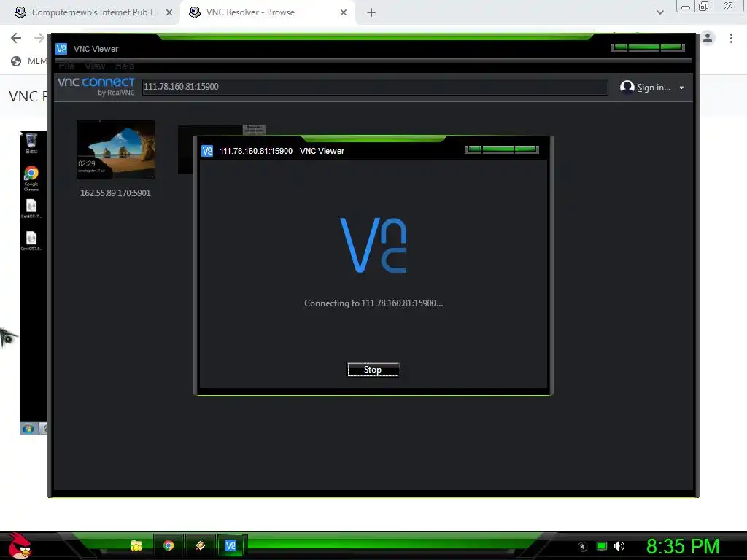Click the 8:35 PM taskbar clock
This screenshot has width=747, height=560.
pos(682,546)
